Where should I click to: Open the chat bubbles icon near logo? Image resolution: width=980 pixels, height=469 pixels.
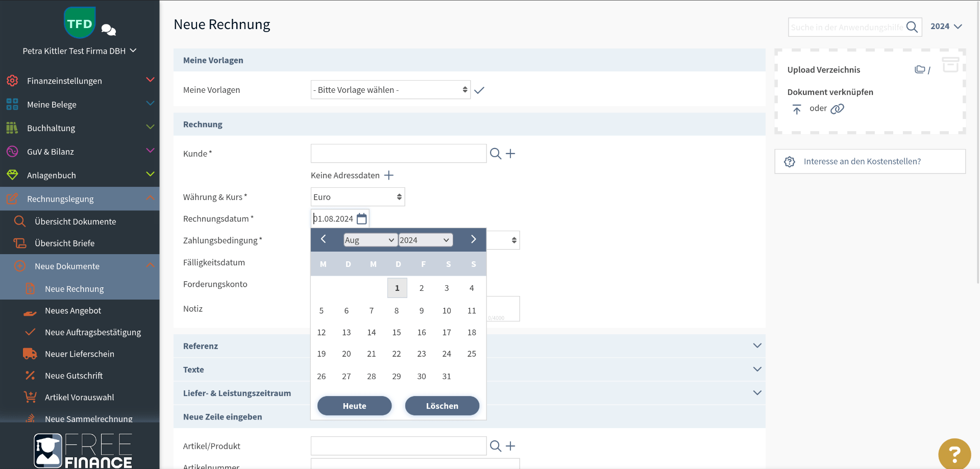tap(108, 30)
